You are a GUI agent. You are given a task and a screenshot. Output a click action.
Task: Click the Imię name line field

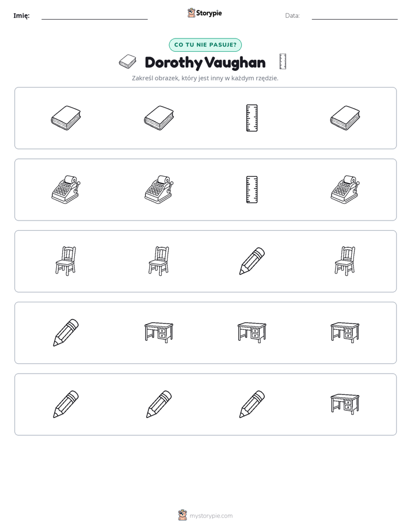[x=94, y=16]
